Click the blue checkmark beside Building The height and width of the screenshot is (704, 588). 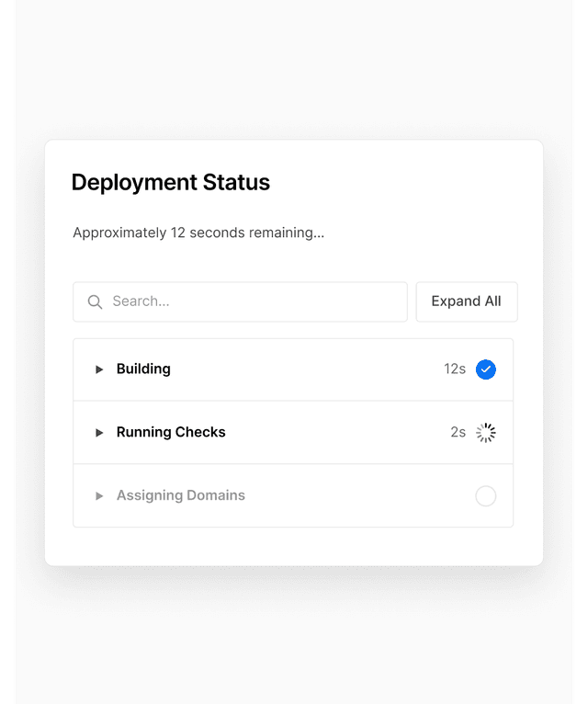click(x=486, y=369)
